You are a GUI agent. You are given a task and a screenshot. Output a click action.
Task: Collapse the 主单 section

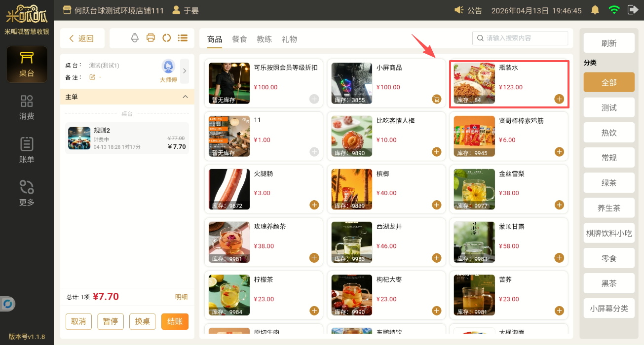186,97
